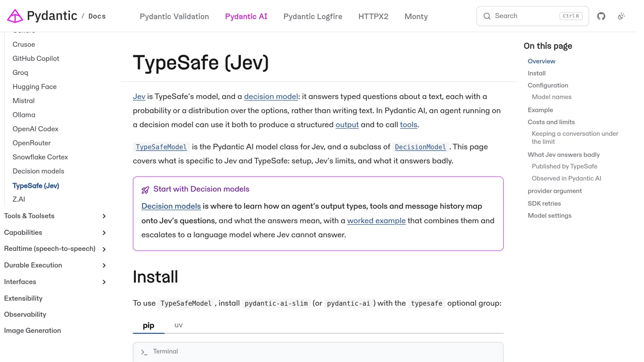The height and width of the screenshot is (362, 644).
Task: Open Observability in the sidebar
Action: [x=25, y=314]
